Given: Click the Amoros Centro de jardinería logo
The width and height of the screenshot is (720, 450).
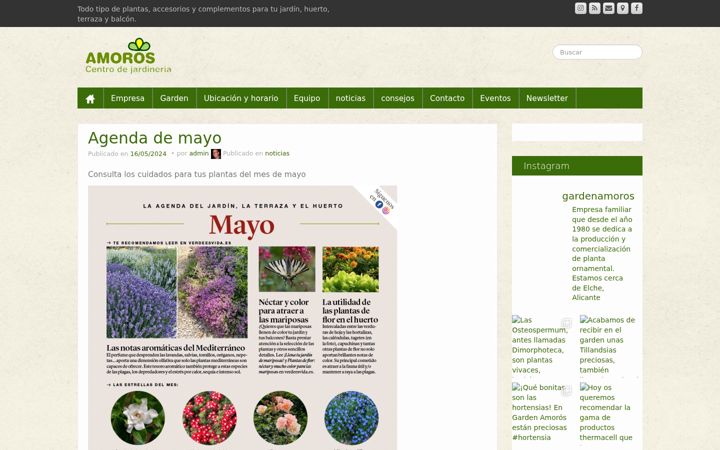Looking at the screenshot, I should (x=128, y=56).
